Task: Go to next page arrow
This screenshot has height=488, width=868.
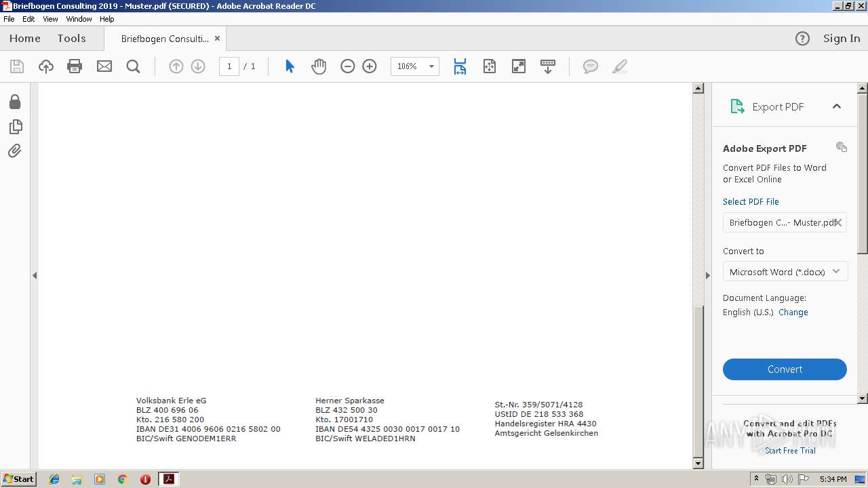Action: click(x=198, y=66)
